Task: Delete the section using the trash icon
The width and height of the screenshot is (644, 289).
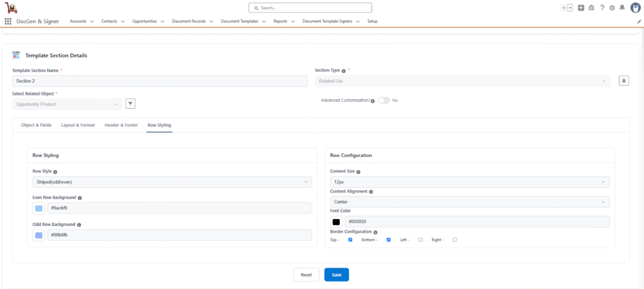Action: tap(623, 80)
